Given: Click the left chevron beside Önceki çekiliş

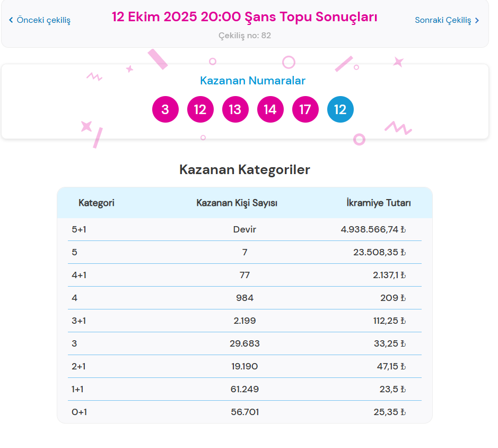Looking at the screenshot, I should (x=10, y=19).
